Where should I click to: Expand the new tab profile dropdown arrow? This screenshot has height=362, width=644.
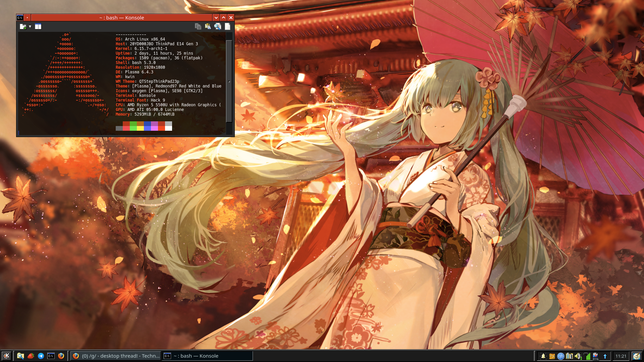(30, 26)
